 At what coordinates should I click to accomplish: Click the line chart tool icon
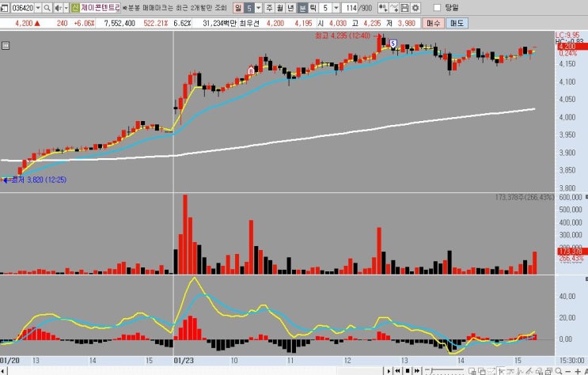pos(394,8)
